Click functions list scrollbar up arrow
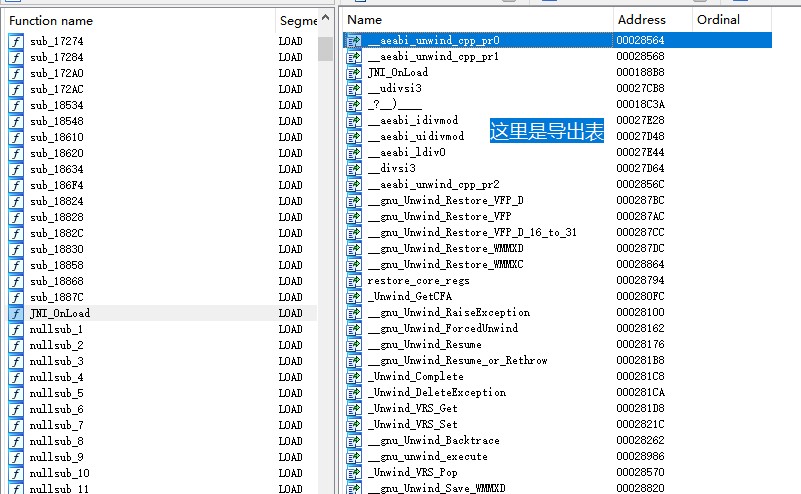Screen dimensions: 801x494 [x=325, y=18]
